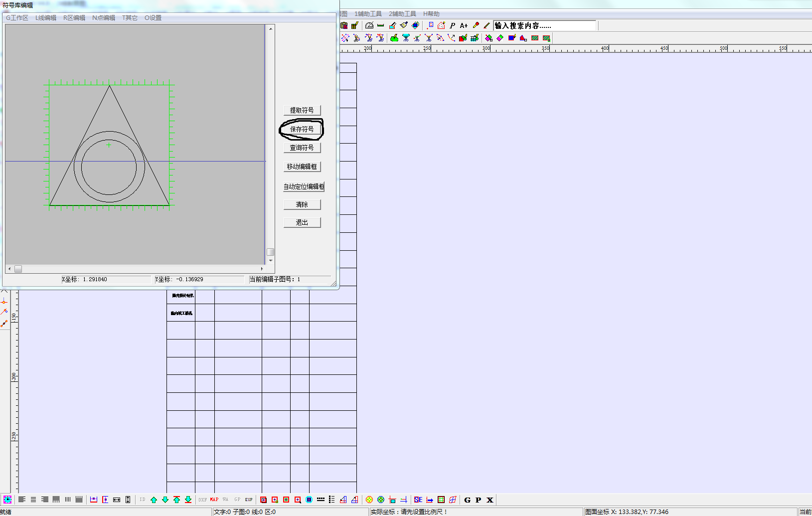This screenshot has height=516, width=812.
Task: Click the paint brush icon
Action: [404, 25]
